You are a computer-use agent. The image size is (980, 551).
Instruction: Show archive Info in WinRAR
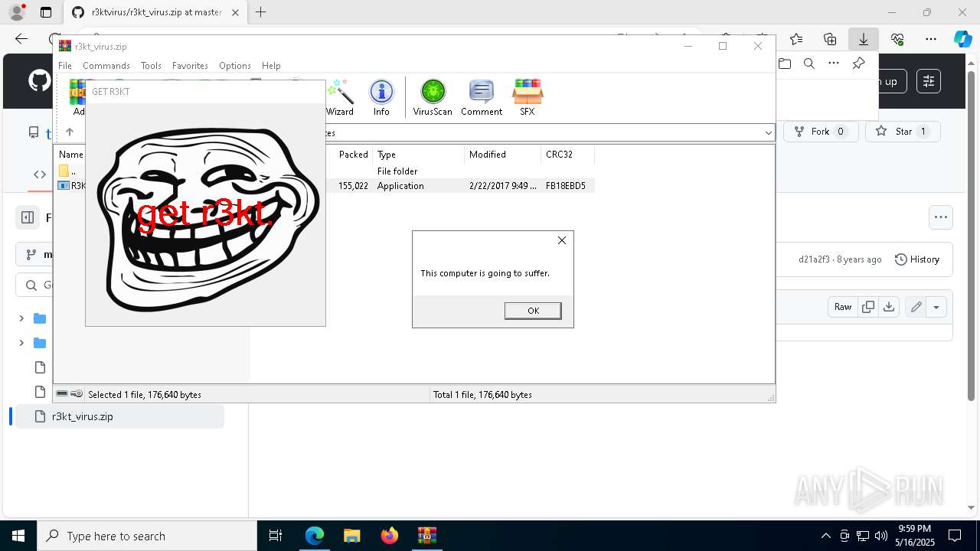pos(381,98)
